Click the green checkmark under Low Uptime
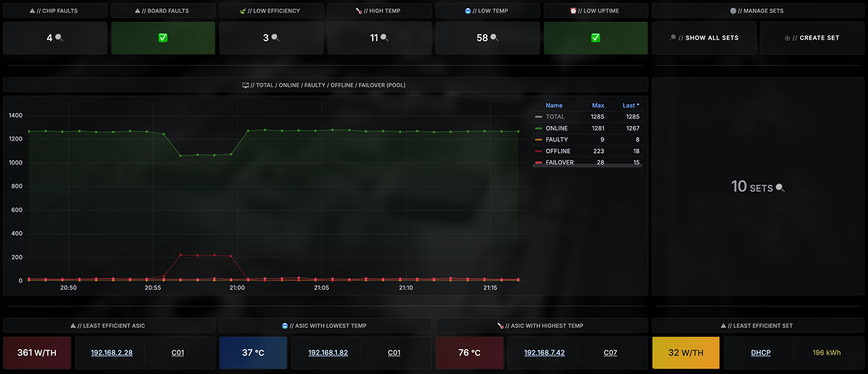The height and width of the screenshot is (374, 868). coord(595,38)
